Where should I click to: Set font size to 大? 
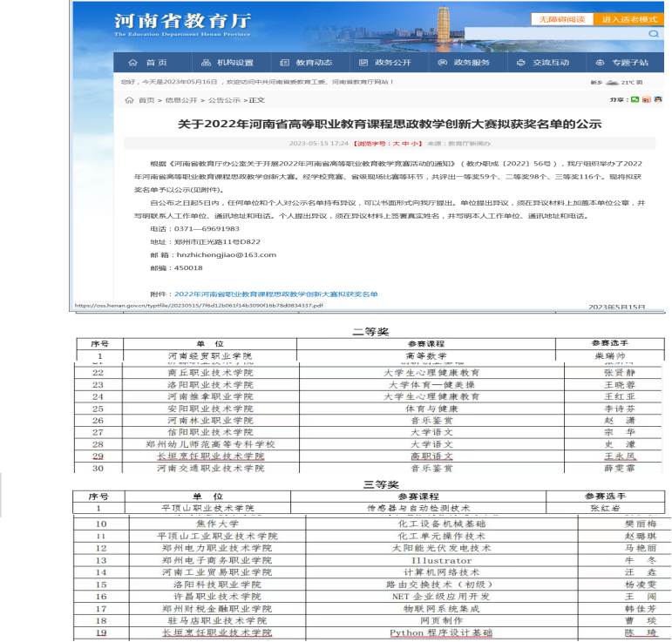(396, 144)
